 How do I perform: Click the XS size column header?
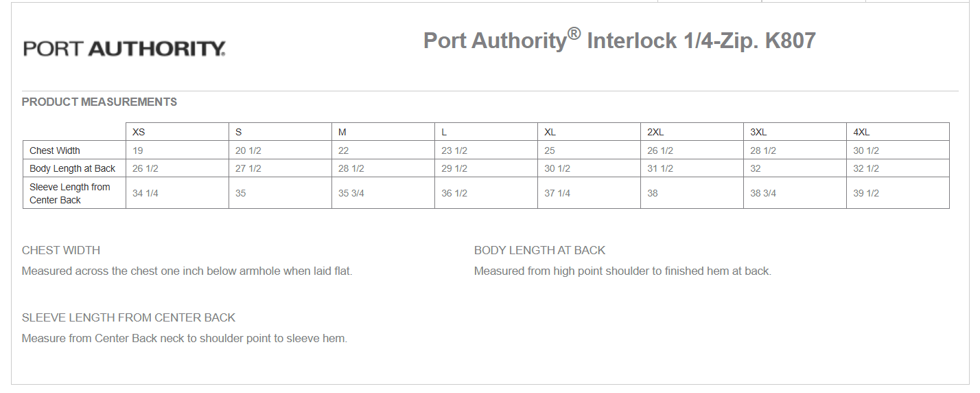point(139,132)
